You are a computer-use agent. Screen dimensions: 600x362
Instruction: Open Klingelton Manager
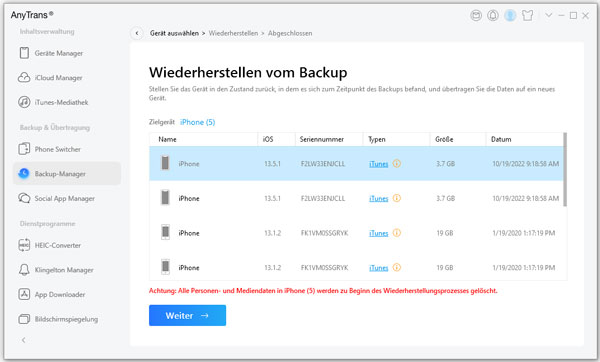(56, 270)
